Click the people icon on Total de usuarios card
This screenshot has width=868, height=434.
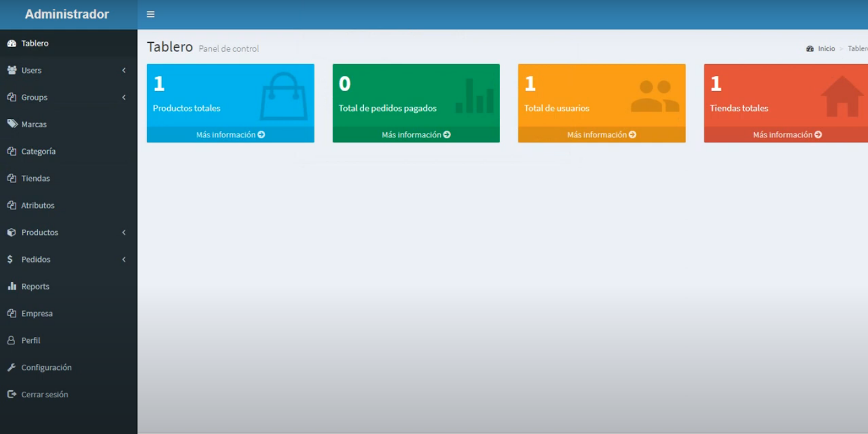coord(655,97)
